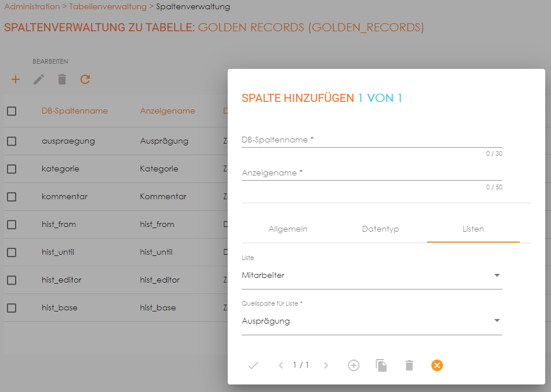
Task: Toggle the select-all checkbox in table header
Action: tap(12, 111)
